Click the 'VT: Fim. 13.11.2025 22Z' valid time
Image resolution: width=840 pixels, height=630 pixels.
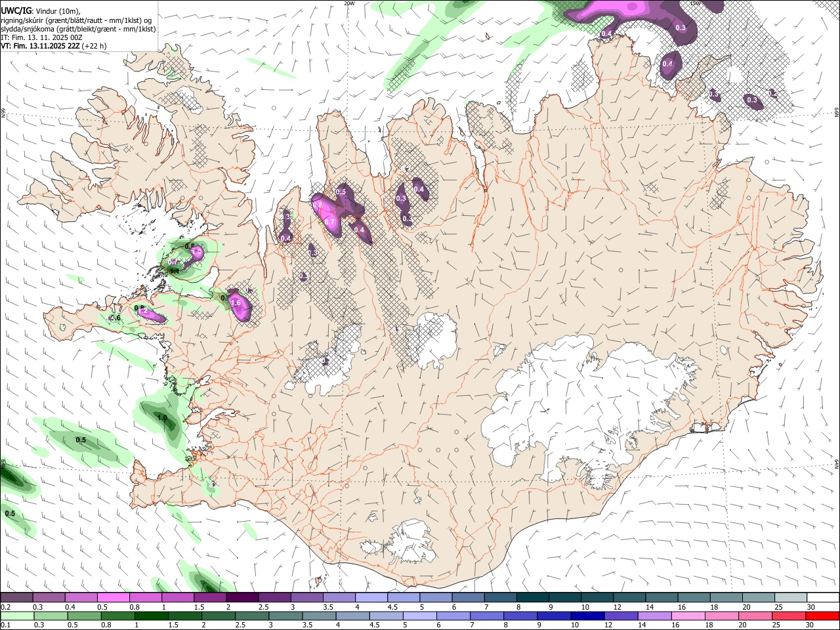(x=40, y=46)
